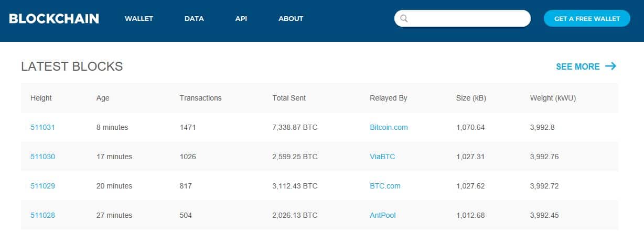Click the arrow next to SEE MORE

pyautogui.click(x=610, y=66)
